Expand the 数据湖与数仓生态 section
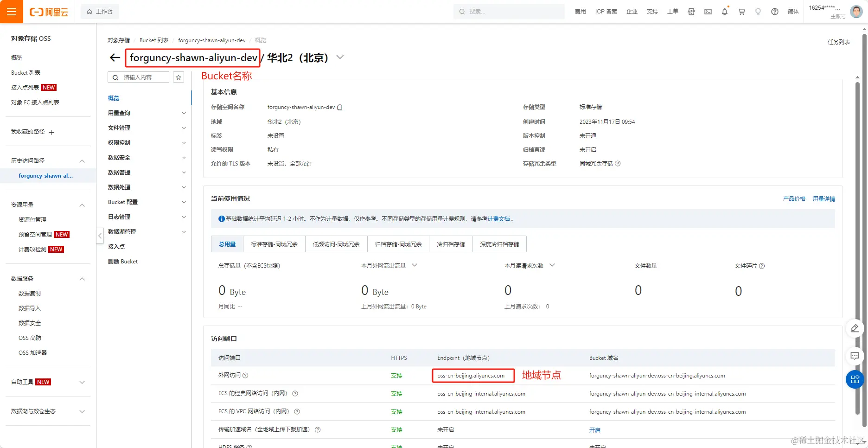This screenshot has height=448, width=868. [82, 411]
